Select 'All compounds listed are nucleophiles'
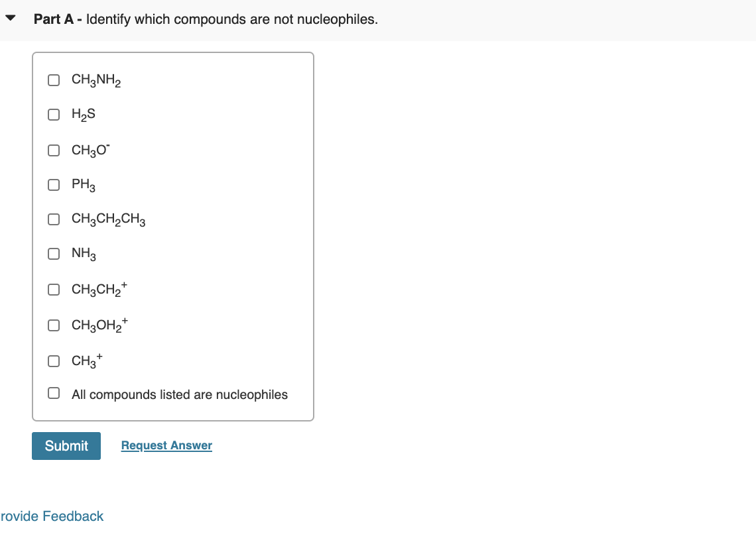The height and width of the screenshot is (558, 756). [x=54, y=393]
